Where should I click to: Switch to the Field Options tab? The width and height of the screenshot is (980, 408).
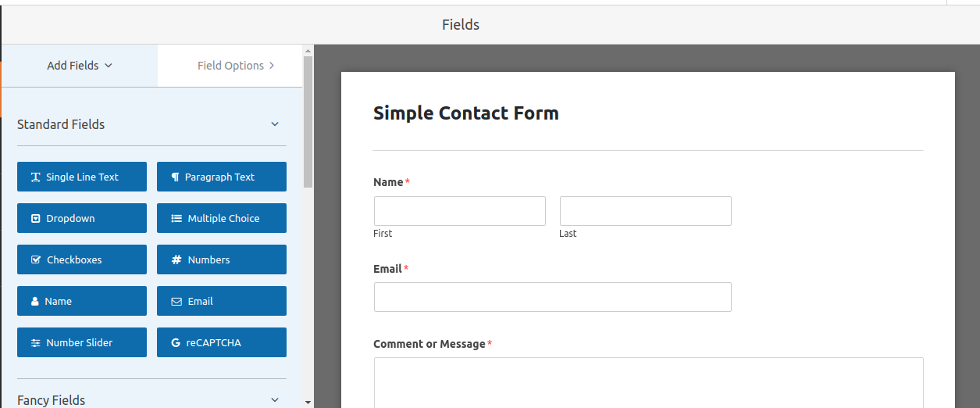pyautogui.click(x=235, y=66)
